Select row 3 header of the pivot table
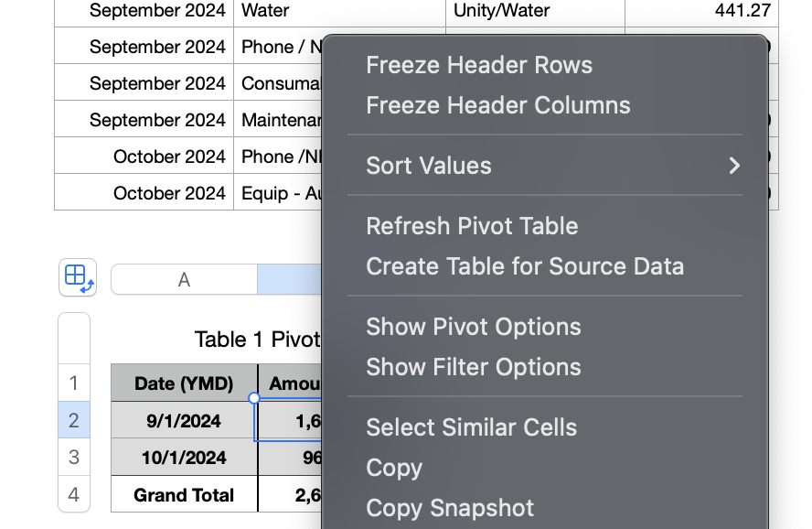The width and height of the screenshot is (812, 529). (x=74, y=457)
